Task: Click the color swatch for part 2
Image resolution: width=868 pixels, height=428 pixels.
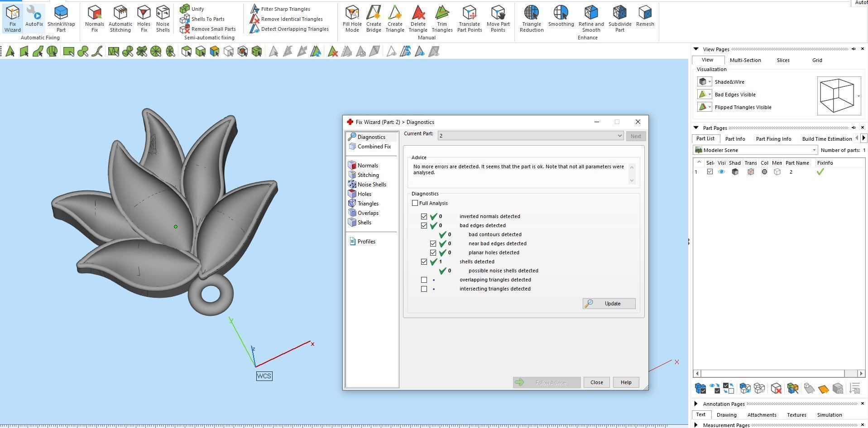Action: [x=764, y=172]
